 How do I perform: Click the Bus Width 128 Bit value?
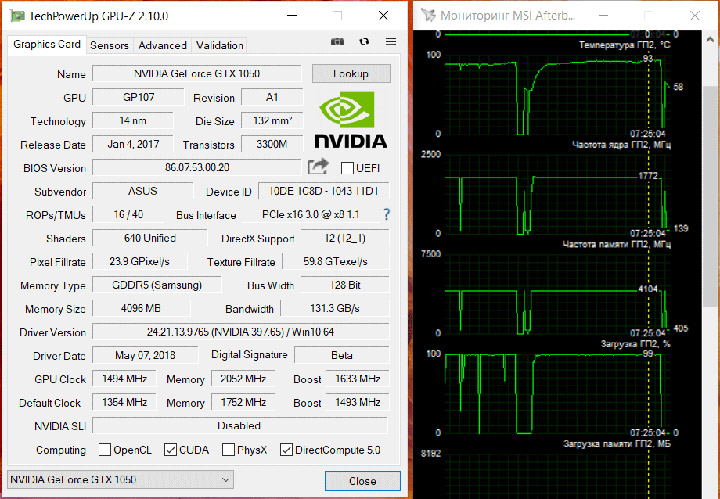coord(345,285)
